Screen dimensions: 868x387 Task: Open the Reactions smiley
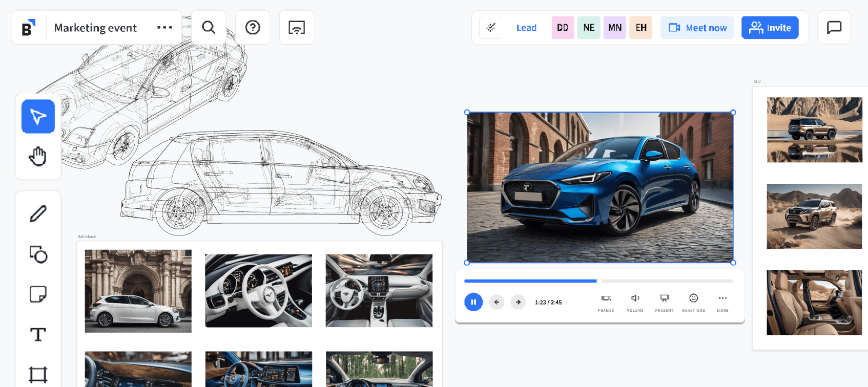pyautogui.click(x=694, y=303)
